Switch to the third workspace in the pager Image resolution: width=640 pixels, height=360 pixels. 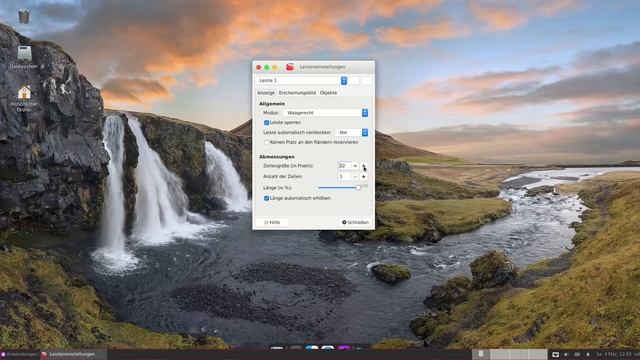tap(519, 354)
